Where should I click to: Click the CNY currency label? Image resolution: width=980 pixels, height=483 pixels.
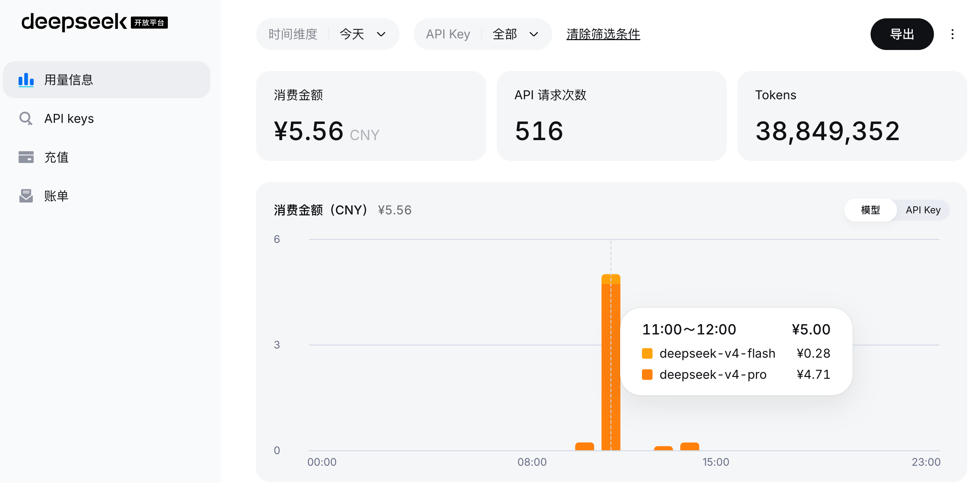pyautogui.click(x=364, y=135)
